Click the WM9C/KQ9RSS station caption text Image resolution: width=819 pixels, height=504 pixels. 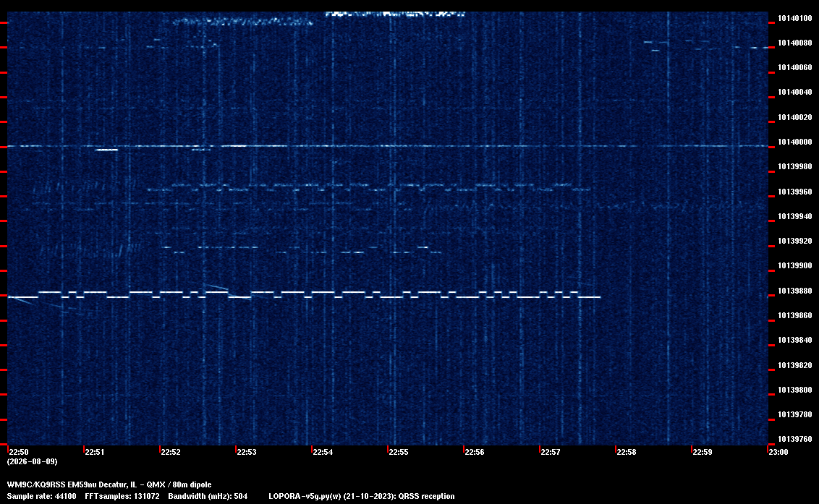109,484
